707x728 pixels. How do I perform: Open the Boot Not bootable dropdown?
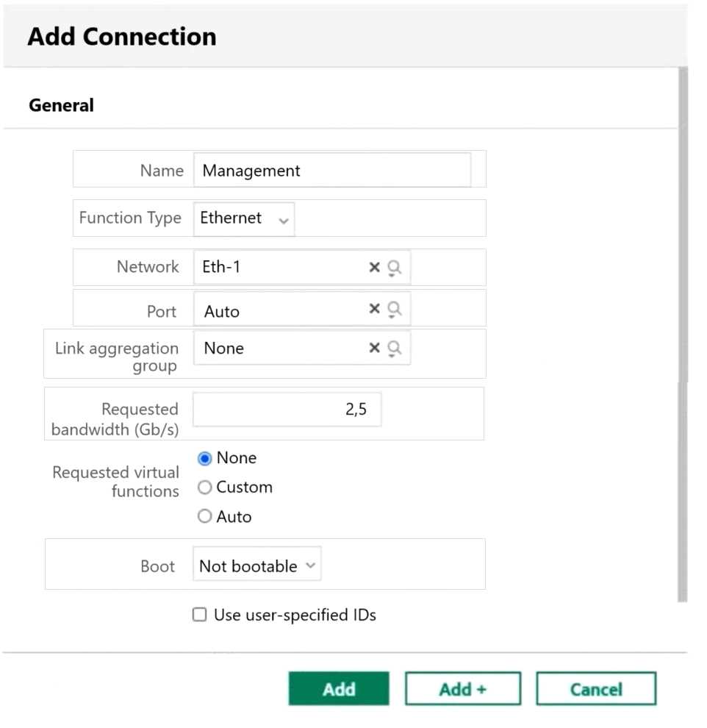point(257,564)
